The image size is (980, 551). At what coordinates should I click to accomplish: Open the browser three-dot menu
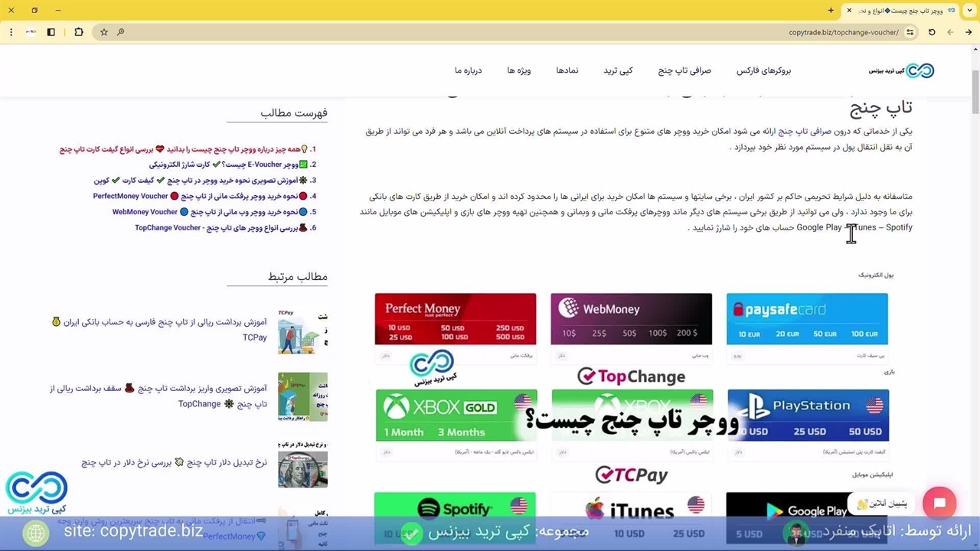11,32
